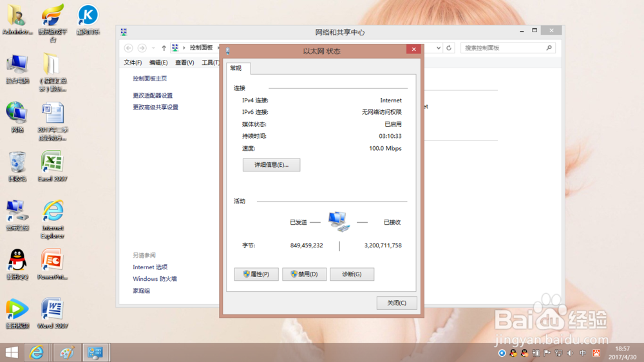
Task: Click the Windows Start button
Action: 12,352
